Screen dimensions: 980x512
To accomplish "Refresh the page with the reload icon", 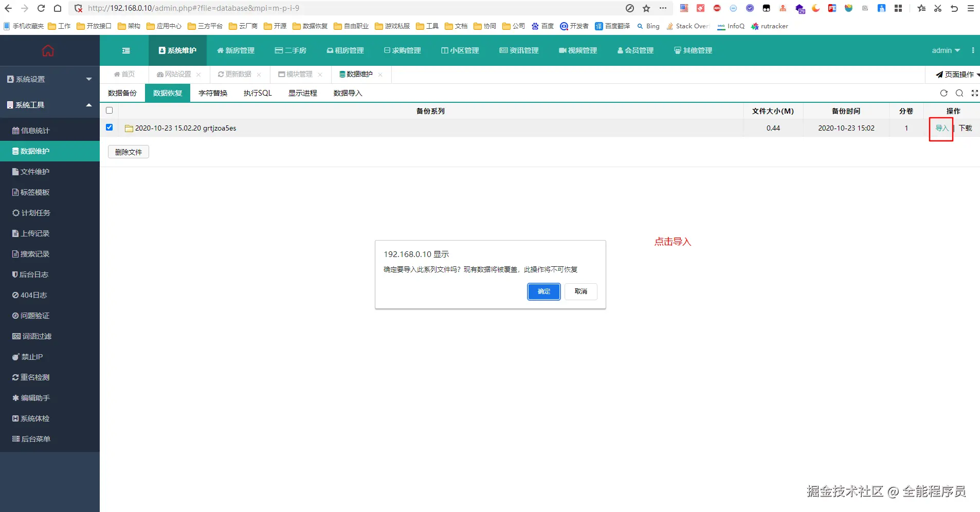I will [x=943, y=93].
